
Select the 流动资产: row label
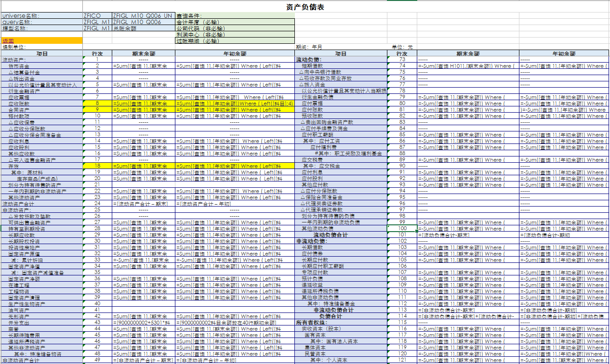tap(42, 60)
